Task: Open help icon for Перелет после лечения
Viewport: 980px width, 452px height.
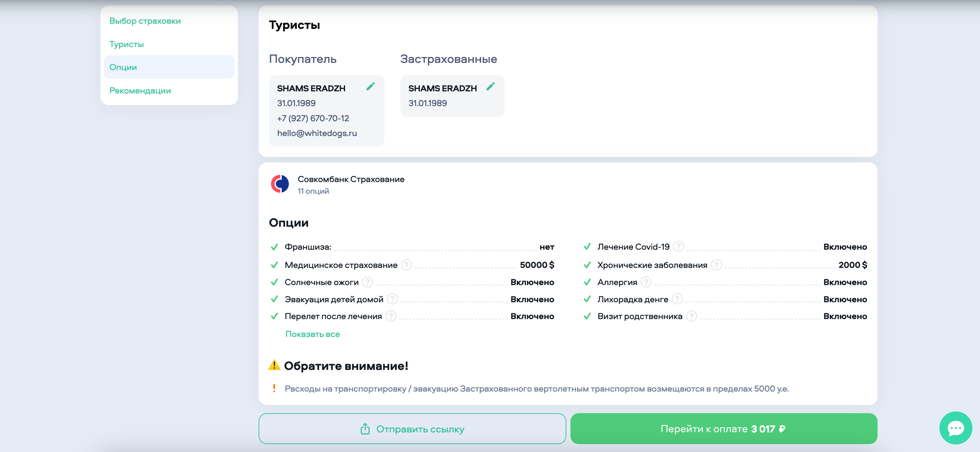Action: [x=390, y=316]
